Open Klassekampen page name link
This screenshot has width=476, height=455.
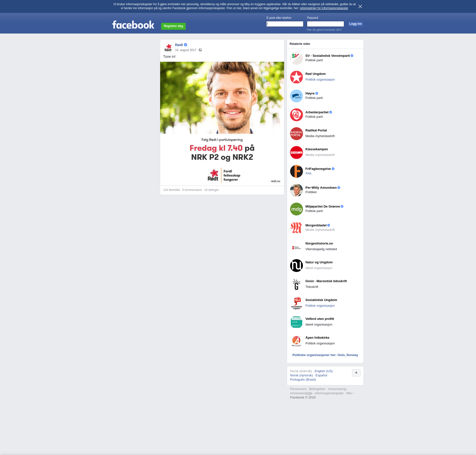pyautogui.click(x=317, y=149)
